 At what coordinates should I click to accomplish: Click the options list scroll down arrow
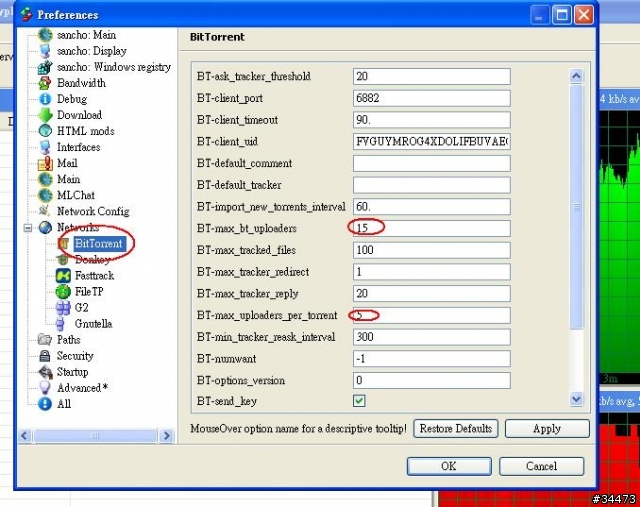(x=576, y=398)
